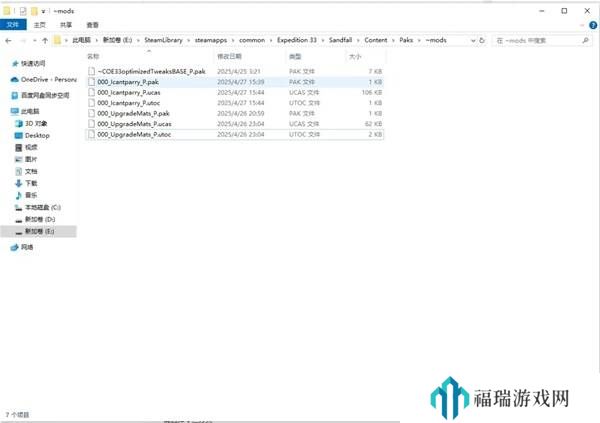Select file 000_UpgradeMats_P.ucas

134,124
